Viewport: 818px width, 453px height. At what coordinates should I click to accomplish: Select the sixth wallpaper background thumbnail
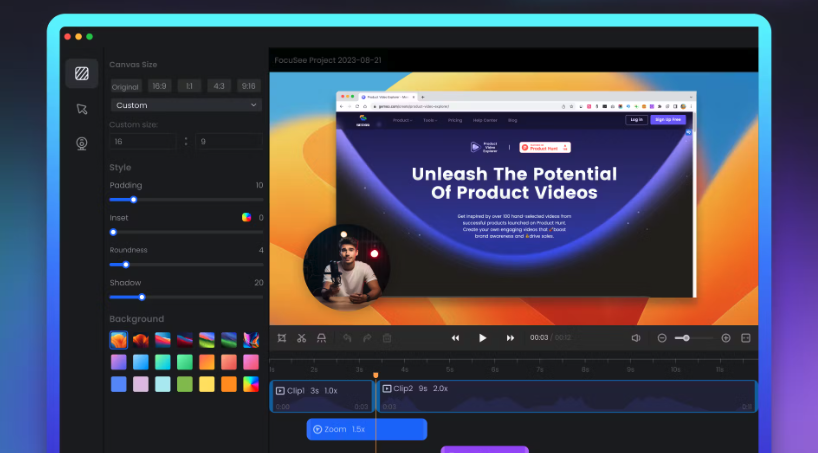[x=228, y=340]
